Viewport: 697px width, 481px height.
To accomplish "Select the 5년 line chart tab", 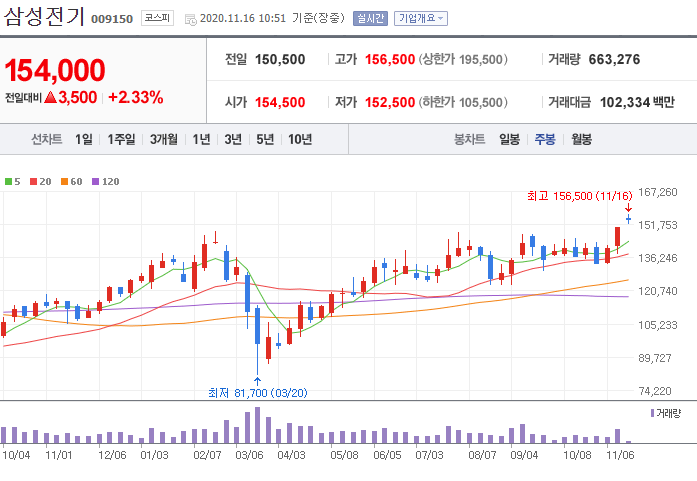I will [x=265, y=140].
